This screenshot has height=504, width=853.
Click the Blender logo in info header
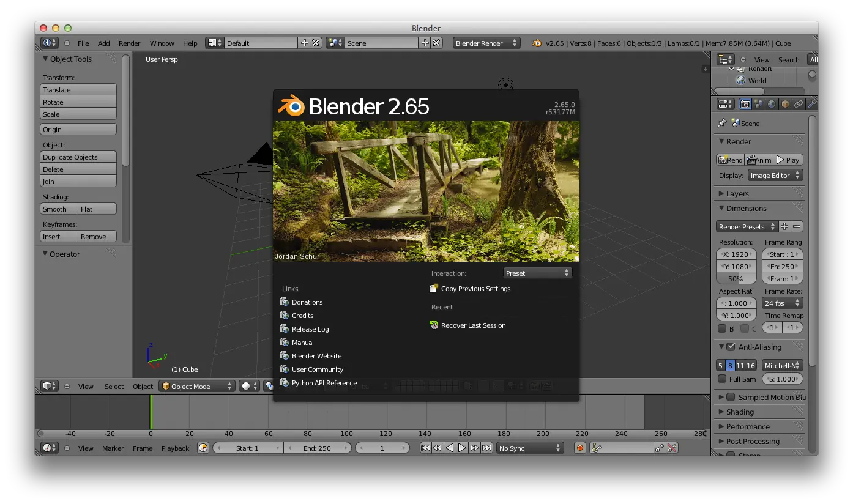point(537,43)
